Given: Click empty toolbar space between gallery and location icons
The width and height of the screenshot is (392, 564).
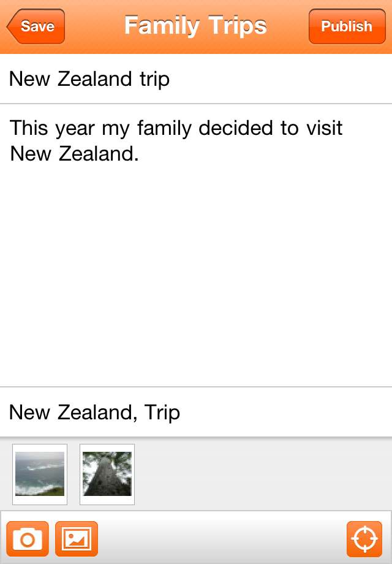Looking at the screenshot, I should tap(221, 539).
